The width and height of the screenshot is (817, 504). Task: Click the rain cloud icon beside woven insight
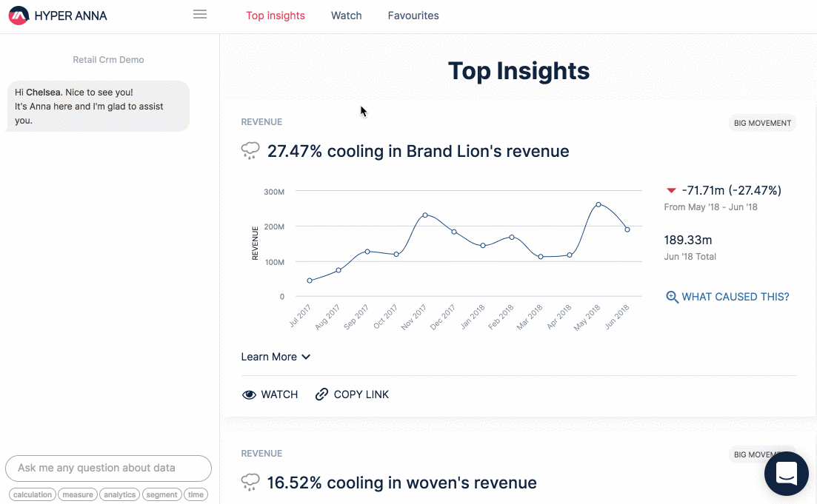coord(250,483)
